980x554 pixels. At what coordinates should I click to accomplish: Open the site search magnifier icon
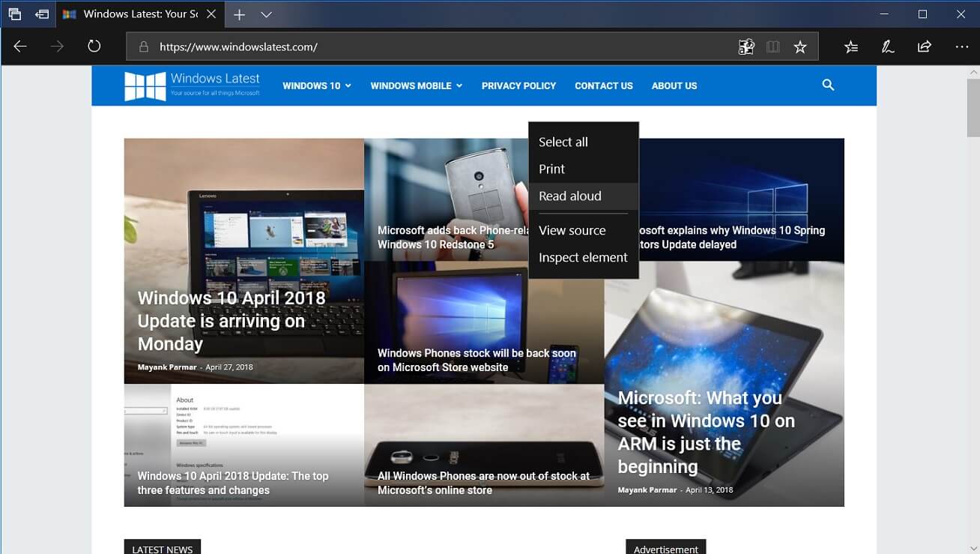[x=828, y=85]
